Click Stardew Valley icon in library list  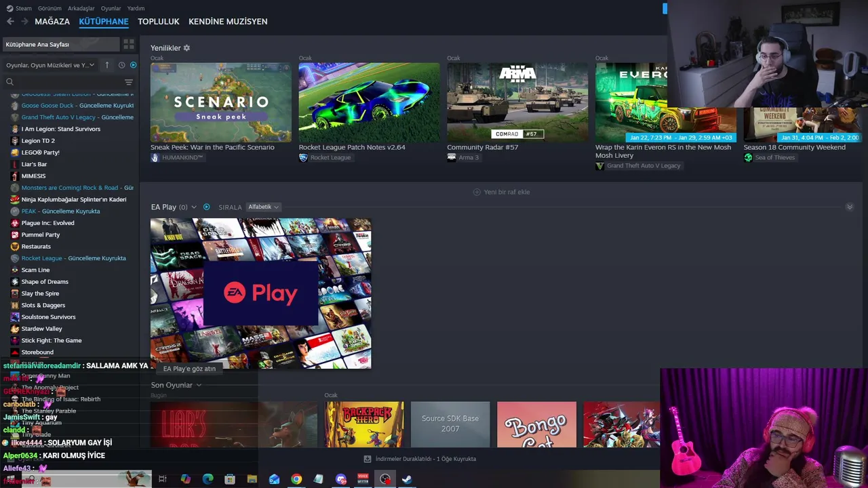15,329
